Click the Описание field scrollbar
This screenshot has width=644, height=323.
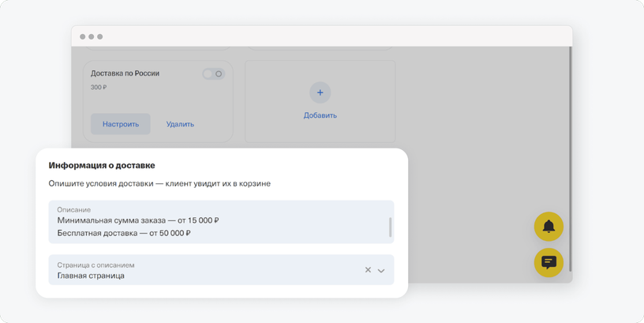390,227
